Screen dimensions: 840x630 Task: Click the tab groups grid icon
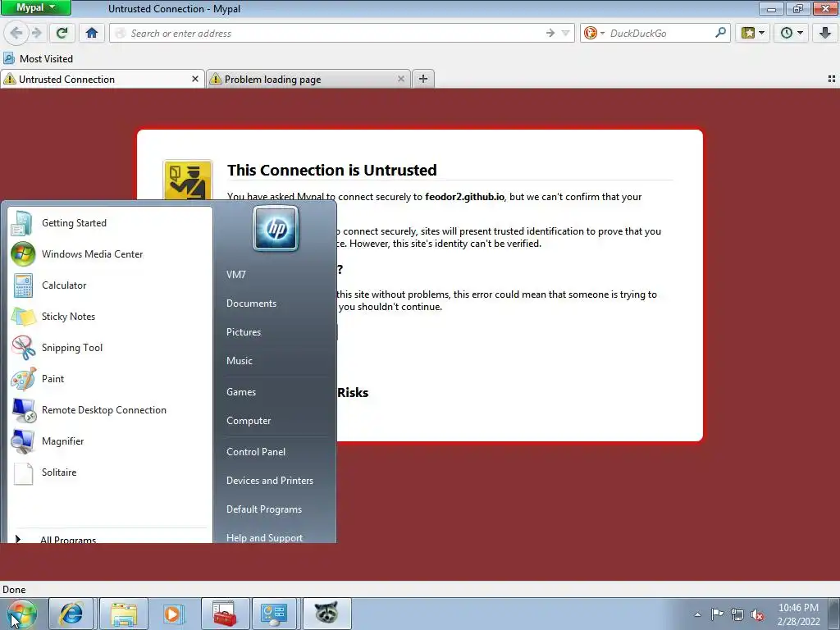point(832,79)
